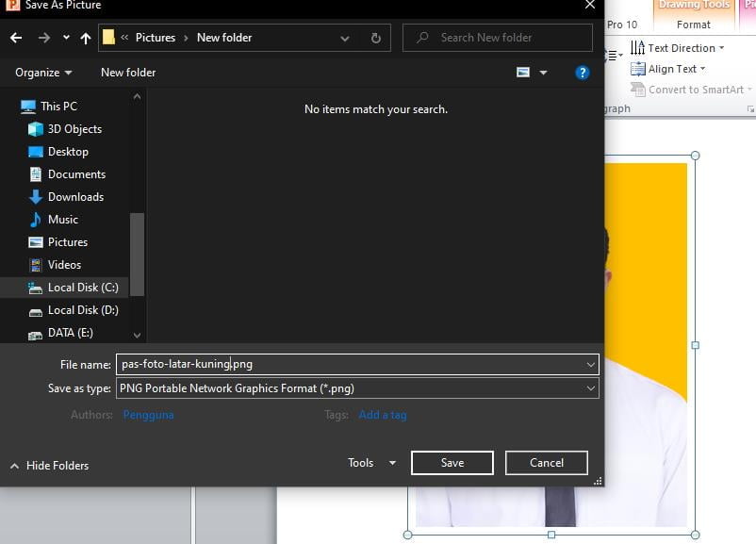This screenshot has height=544, width=756.
Task: Click the Add a tag link
Action: (x=383, y=415)
